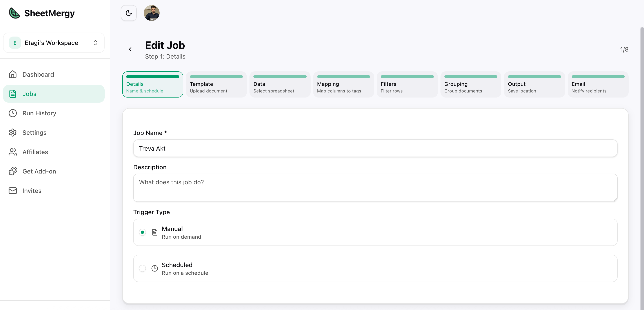Go back with the left chevron arrow
This screenshot has height=310, width=644.
tap(130, 49)
